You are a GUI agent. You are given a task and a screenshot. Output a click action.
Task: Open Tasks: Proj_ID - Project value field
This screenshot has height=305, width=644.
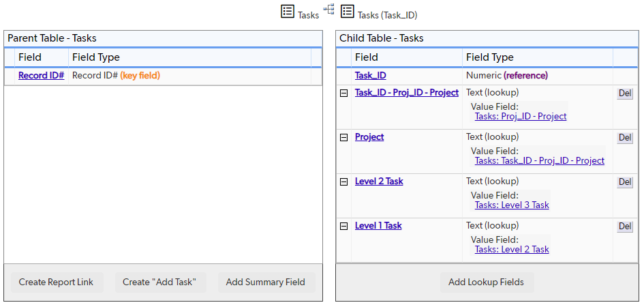coord(521,116)
